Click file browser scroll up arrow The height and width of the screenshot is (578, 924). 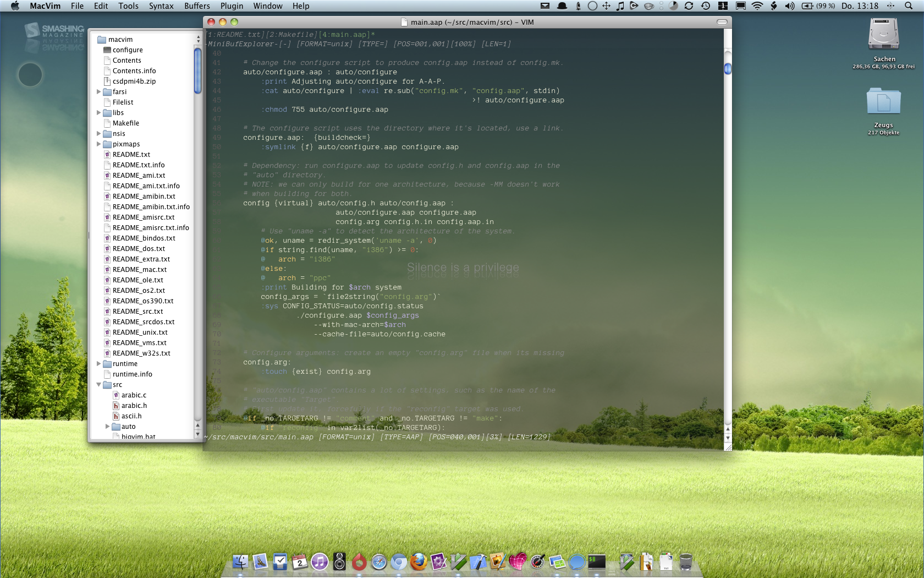click(x=197, y=426)
